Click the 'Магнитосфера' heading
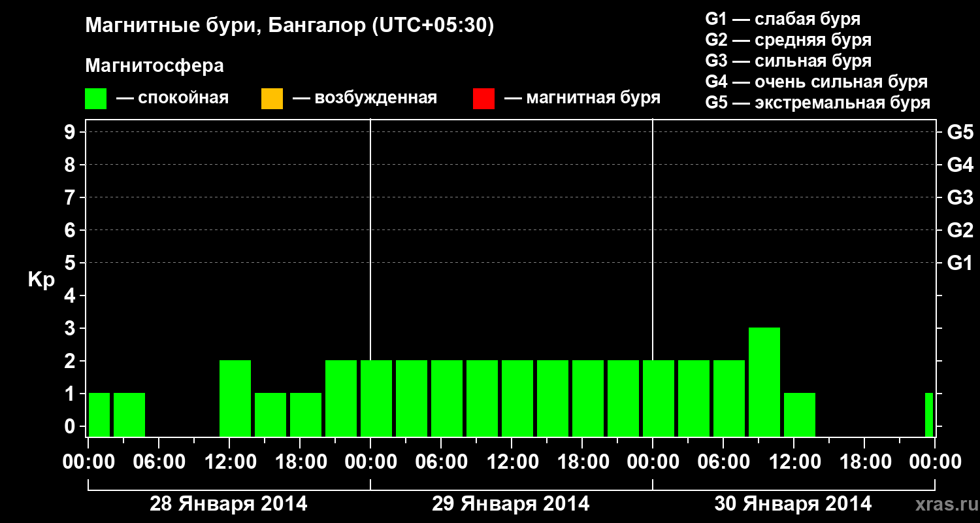980x523 pixels. [x=155, y=66]
